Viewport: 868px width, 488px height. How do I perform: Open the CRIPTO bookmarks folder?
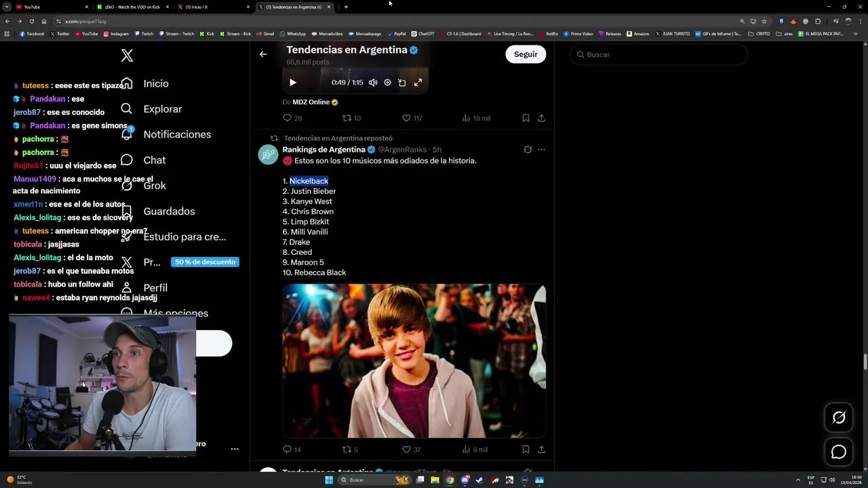coord(759,33)
